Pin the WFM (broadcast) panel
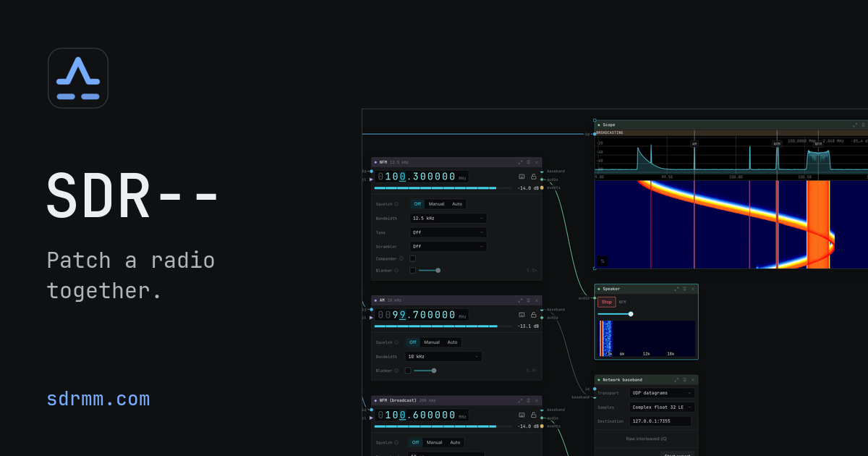Screen dimensions: 868x456 pyautogui.click(x=528, y=400)
